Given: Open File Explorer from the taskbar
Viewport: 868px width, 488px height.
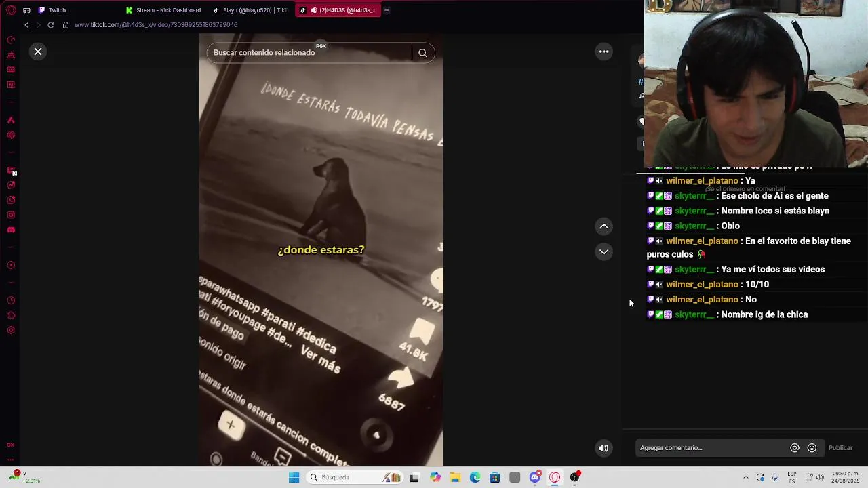Looking at the screenshot, I should click(x=455, y=477).
